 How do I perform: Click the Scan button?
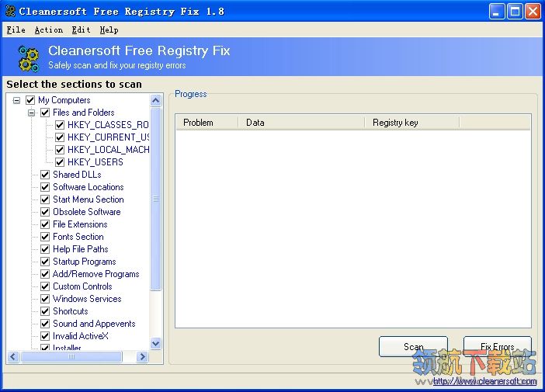point(413,346)
